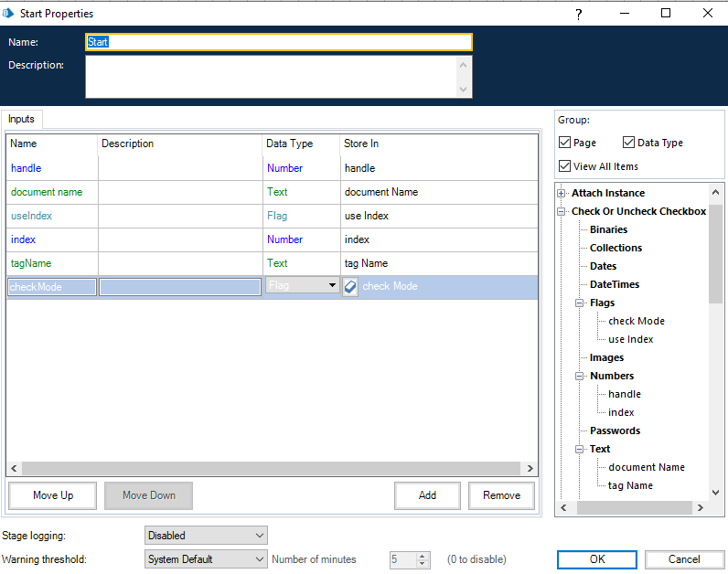Select the Inputs tab

click(x=21, y=120)
